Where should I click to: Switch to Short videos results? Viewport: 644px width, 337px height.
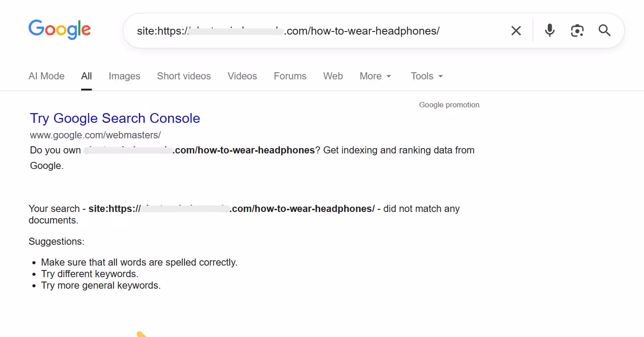tap(184, 76)
